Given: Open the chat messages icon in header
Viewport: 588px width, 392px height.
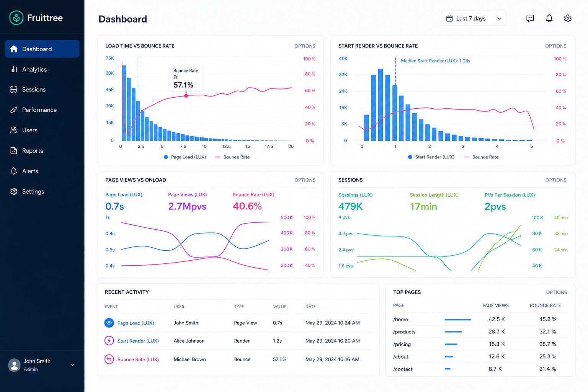Looking at the screenshot, I should [530, 18].
